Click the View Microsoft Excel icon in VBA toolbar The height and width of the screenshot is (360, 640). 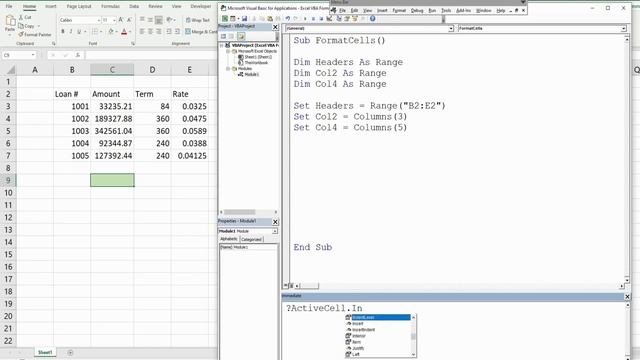[x=225, y=18]
